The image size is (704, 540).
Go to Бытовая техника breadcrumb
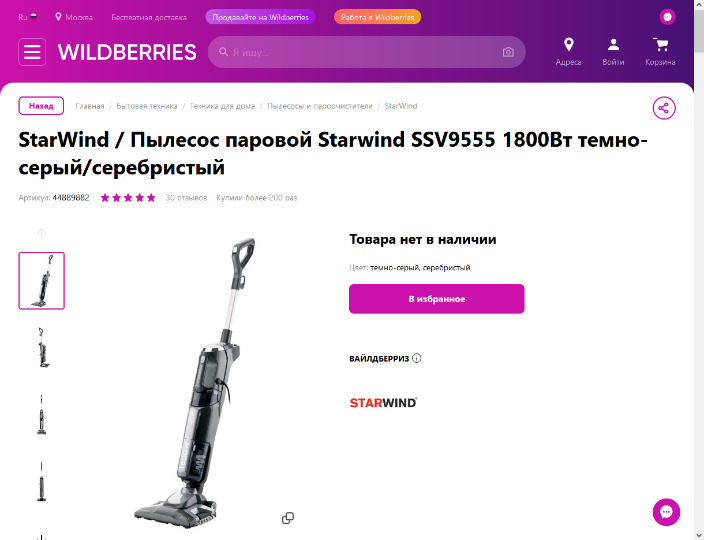coord(147,106)
